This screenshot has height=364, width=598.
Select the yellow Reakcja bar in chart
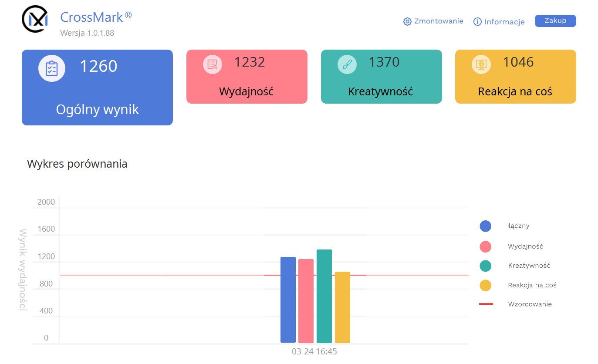click(342, 307)
